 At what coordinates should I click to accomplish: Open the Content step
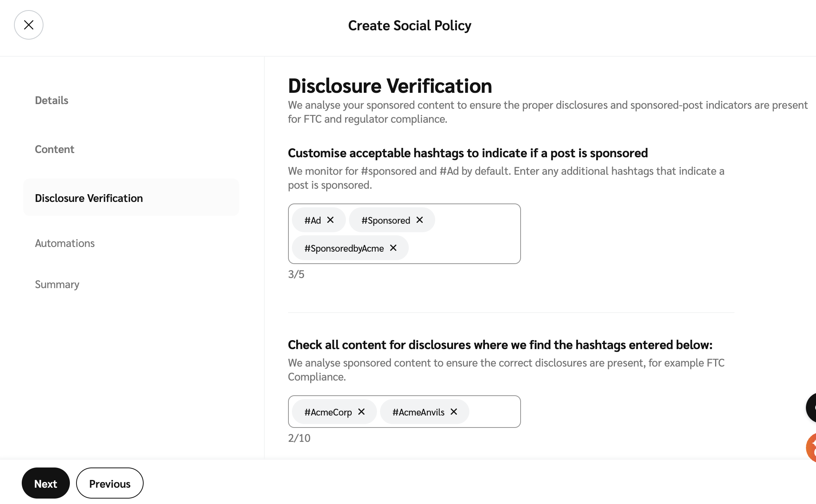tap(54, 149)
